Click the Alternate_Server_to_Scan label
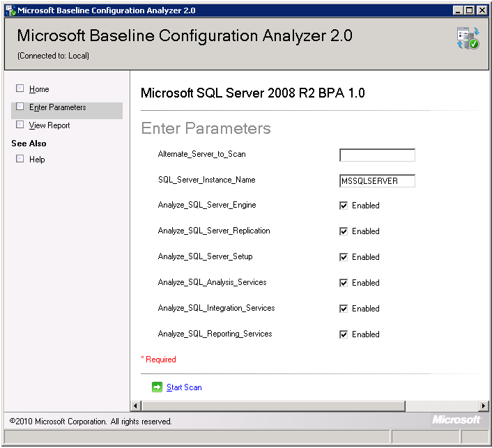The image size is (492, 448). 202,155
